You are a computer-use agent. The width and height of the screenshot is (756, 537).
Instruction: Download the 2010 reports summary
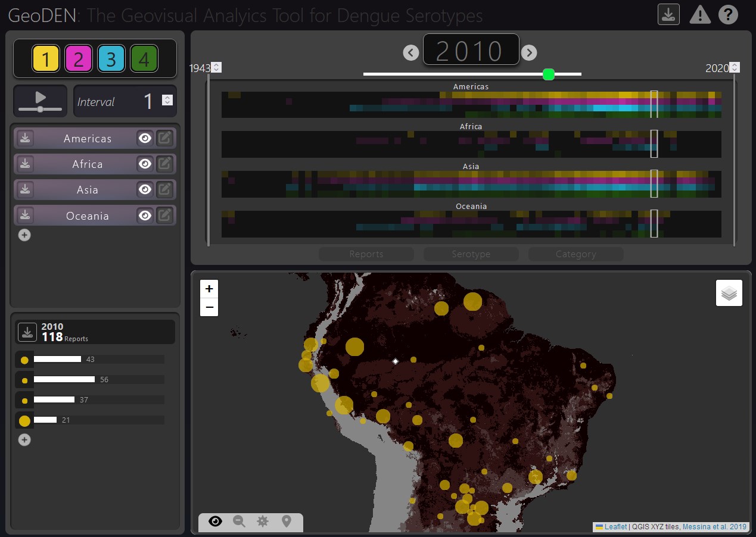coord(27,332)
